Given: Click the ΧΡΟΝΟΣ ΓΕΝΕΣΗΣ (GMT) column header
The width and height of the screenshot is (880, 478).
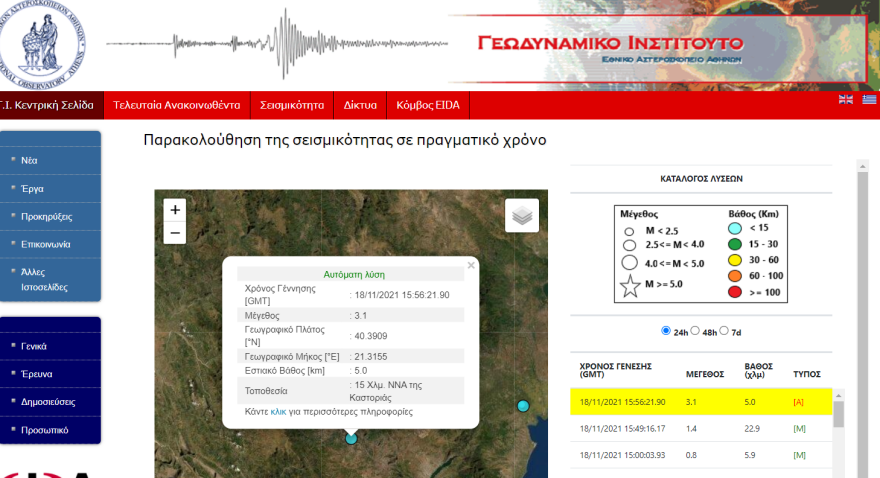Looking at the screenshot, I should pos(616,370).
